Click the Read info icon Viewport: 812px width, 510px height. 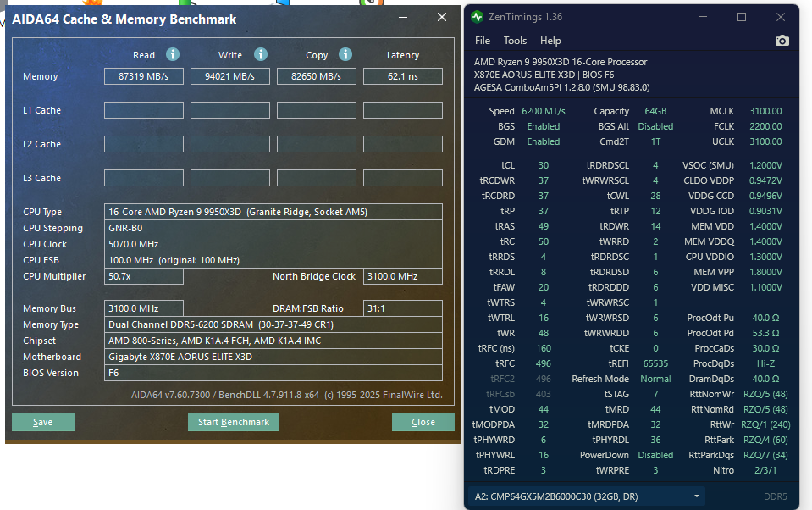[173, 54]
